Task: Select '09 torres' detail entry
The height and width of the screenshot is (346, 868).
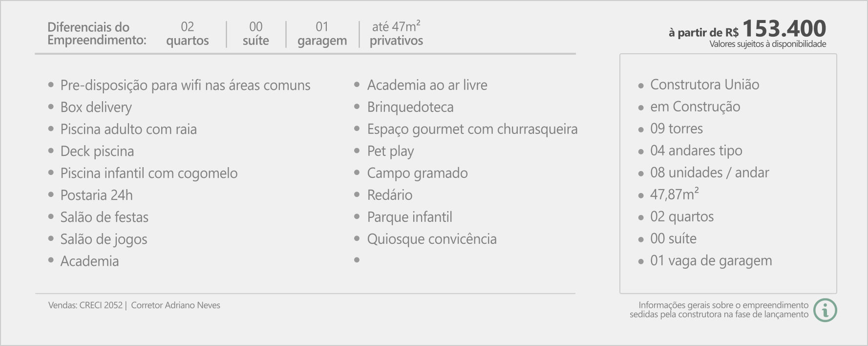Action: tap(677, 129)
